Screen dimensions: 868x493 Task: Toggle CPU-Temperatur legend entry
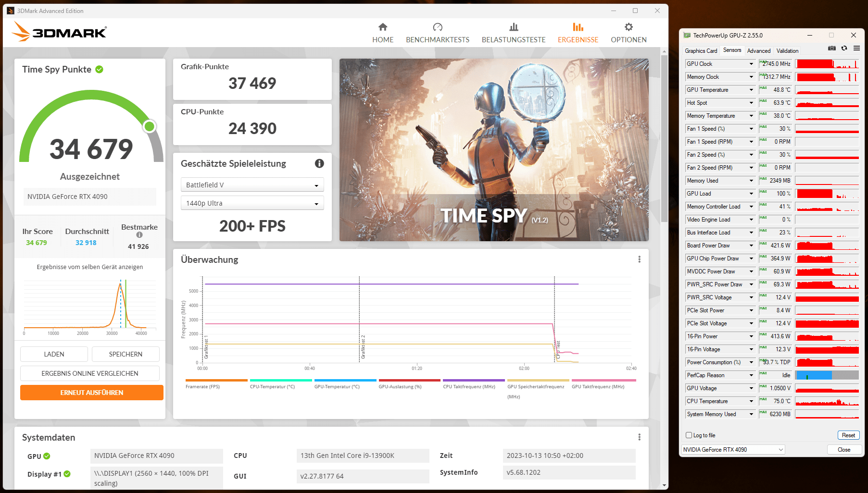point(281,383)
